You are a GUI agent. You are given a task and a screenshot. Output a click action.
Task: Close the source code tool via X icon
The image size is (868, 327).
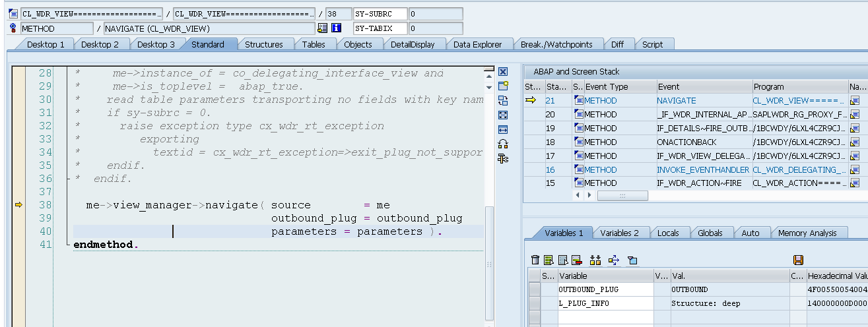coord(503,71)
